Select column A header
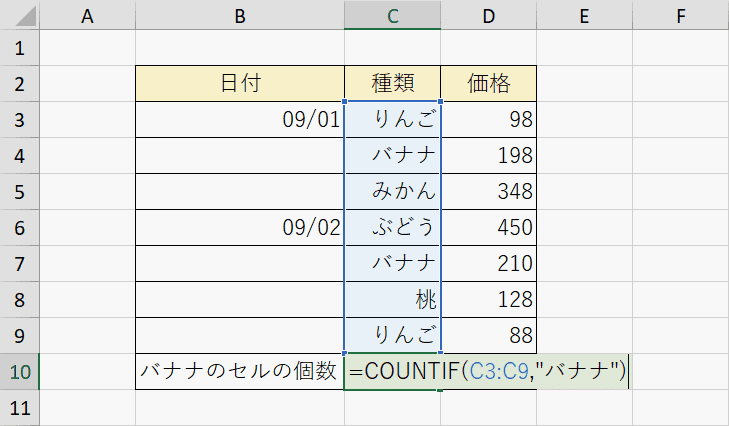 [87, 15]
